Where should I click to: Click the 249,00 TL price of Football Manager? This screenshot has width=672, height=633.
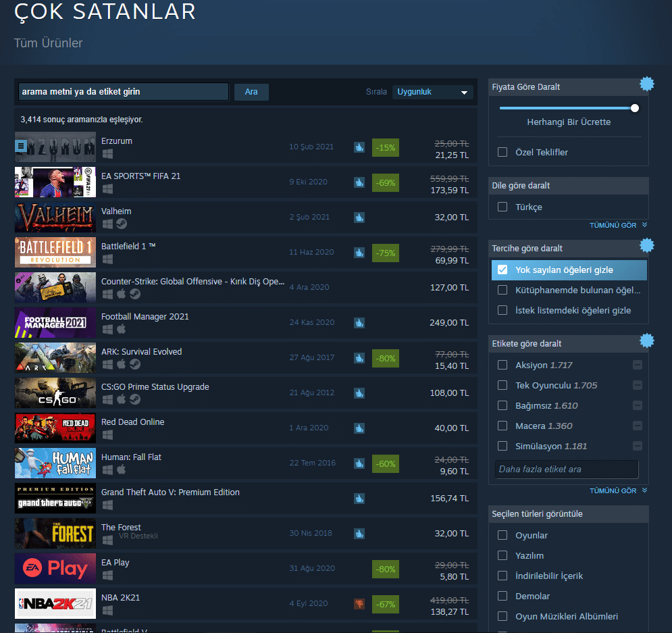[449, 323]
